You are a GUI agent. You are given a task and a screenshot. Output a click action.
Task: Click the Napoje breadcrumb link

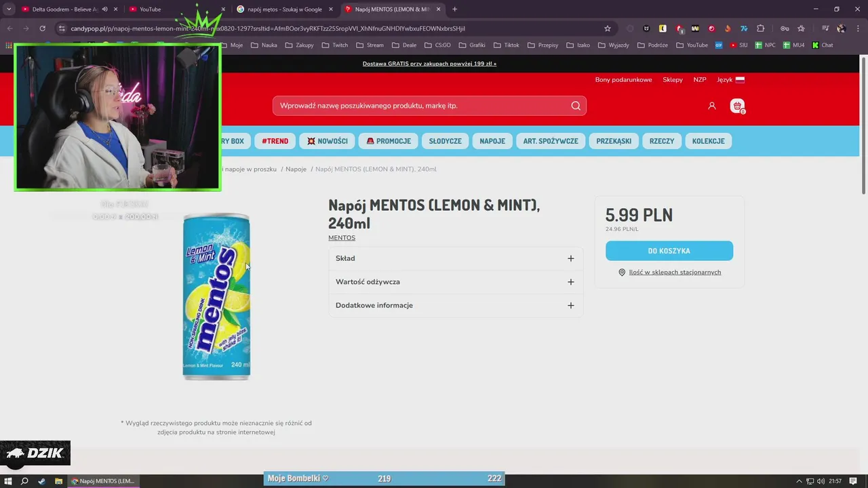coord(296,169)
